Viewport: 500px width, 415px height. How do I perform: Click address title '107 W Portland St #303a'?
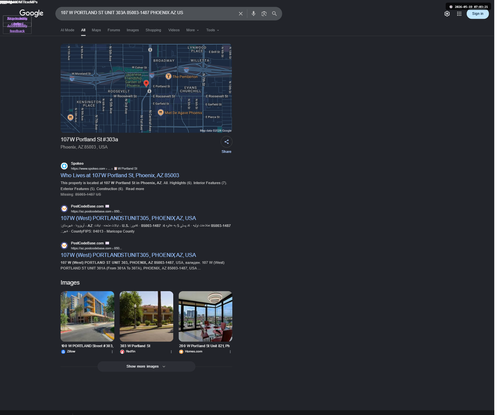pos(89,139)
